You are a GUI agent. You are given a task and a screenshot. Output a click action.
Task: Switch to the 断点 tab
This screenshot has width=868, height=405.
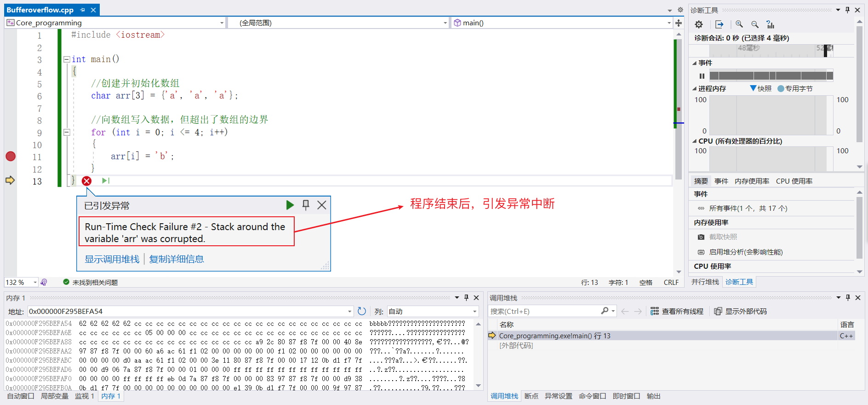click(531, 396)
